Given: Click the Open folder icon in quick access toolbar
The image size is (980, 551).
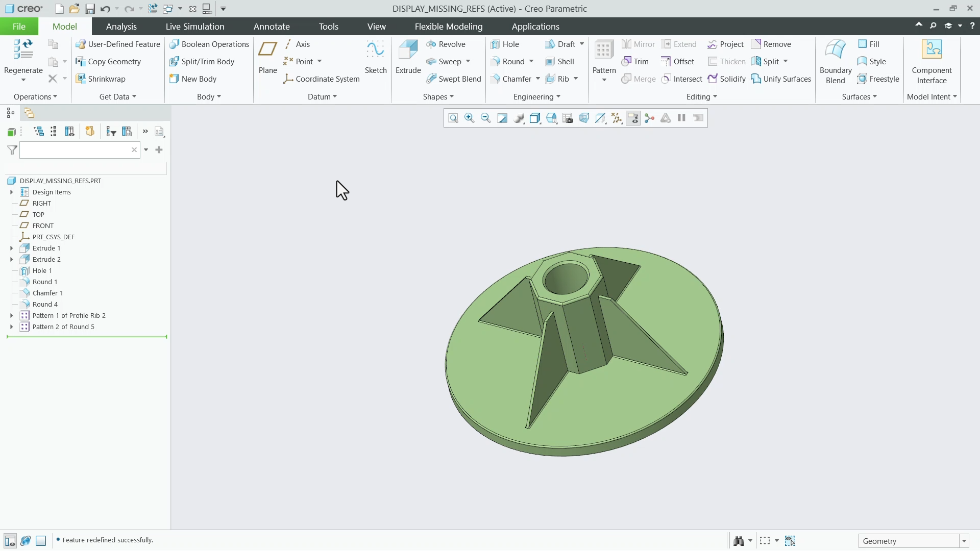Looking at the screenshot, I should [x=75, y=9].
